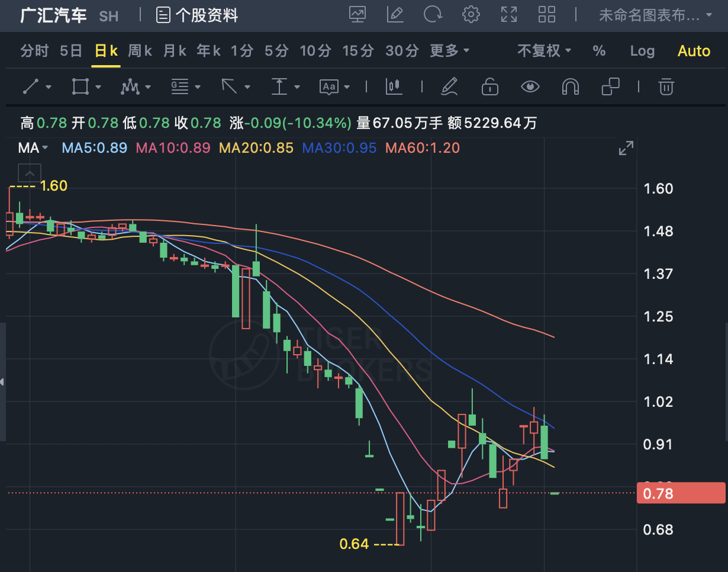Select the 月k monthly tab
728x572 pixels.
click(175, 51)
